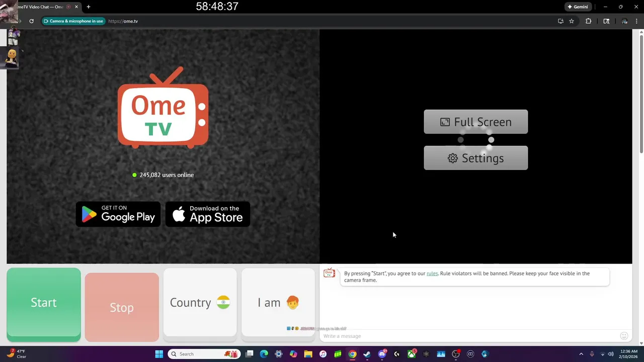Screen dimensions: 644x362
Task: Click the 'Camera & microphone in use' chip
Action: (x=73, y=21)
